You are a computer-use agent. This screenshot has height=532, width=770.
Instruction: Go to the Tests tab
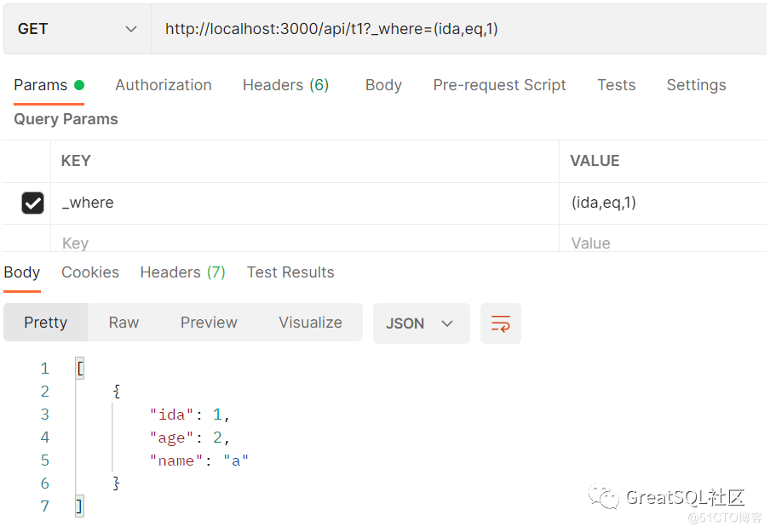pyautogui.click(x=616, y=85)
